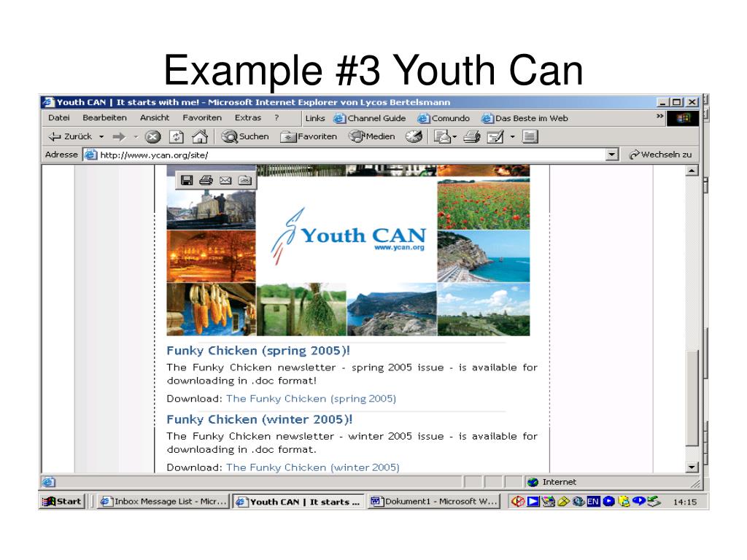Click the Wechseln zu go button

tap(660, 155)
